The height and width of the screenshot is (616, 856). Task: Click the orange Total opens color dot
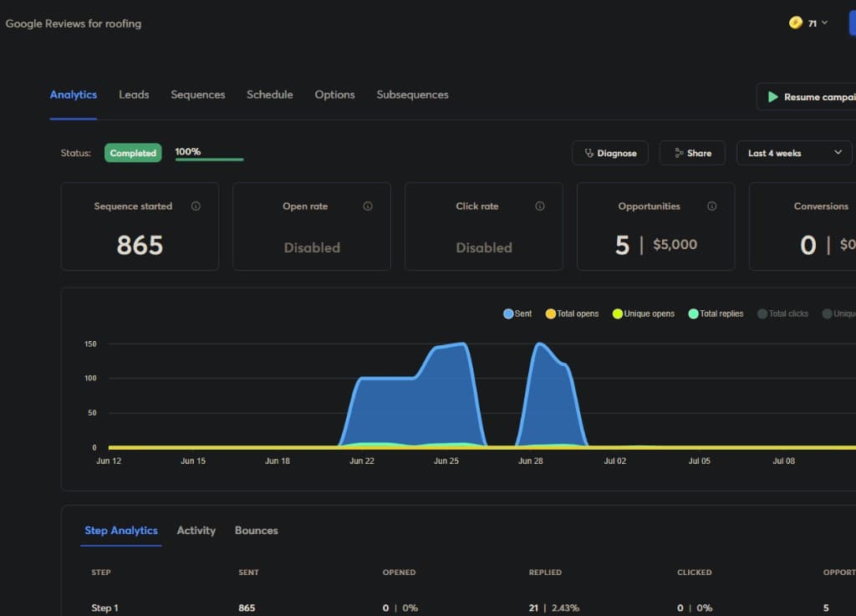point(551,313)
